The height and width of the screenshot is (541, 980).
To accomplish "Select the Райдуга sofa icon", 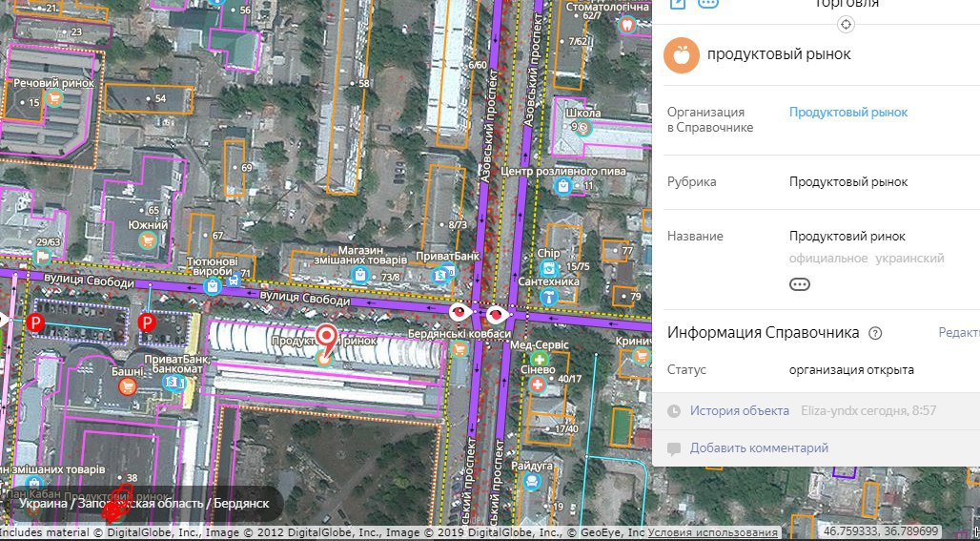I will 533,481.
